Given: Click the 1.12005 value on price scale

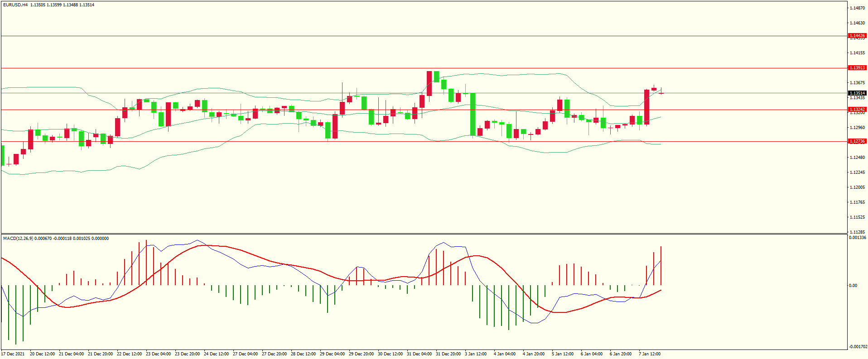Looking at the screenshot, I should point(857,187).
